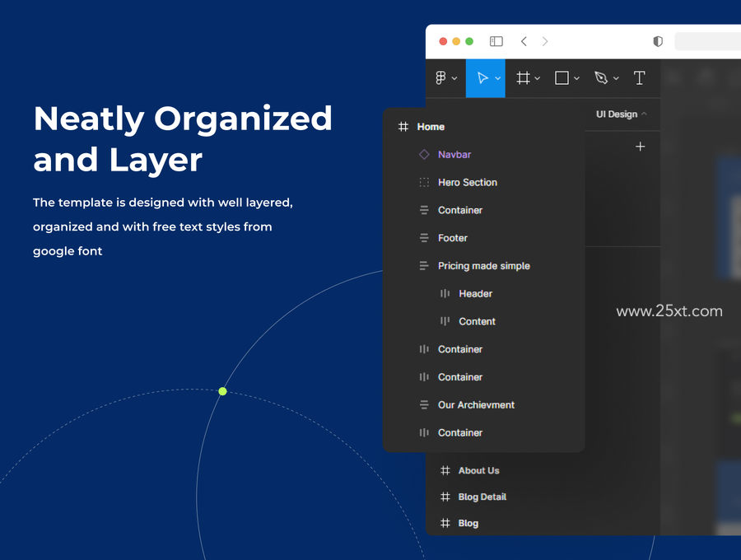Select the Pricing made simple layer
The image size is (741, 560).
point(483,266)
